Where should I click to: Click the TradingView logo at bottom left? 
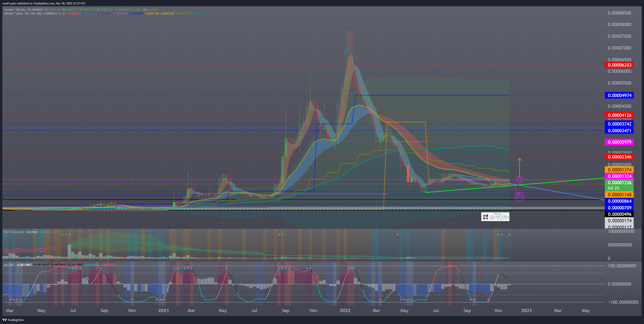[x=13, y=320]
